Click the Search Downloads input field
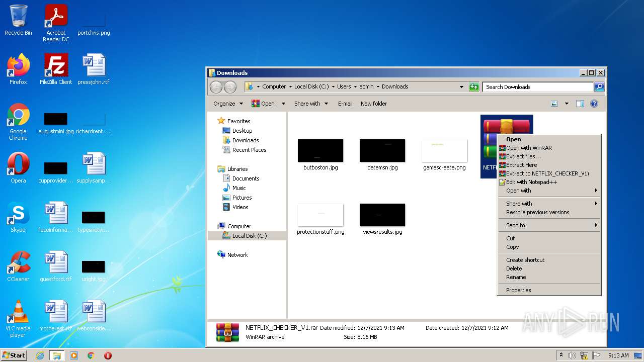Viewport: 644px width, 362px height. coord(538,87)
